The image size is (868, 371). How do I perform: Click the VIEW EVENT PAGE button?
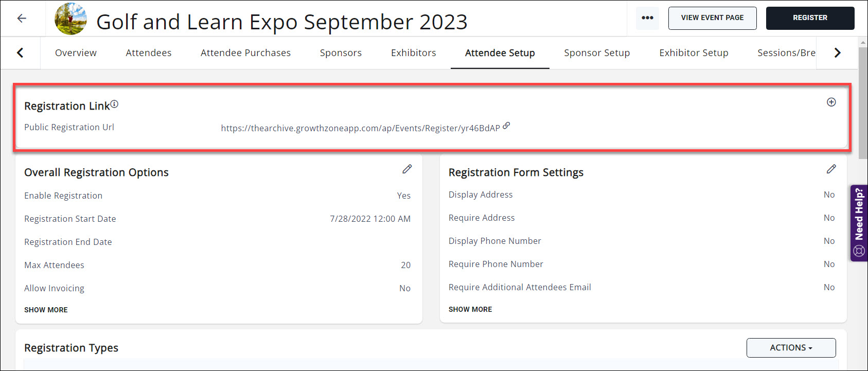pyautogui.click(x=712, y=18)
